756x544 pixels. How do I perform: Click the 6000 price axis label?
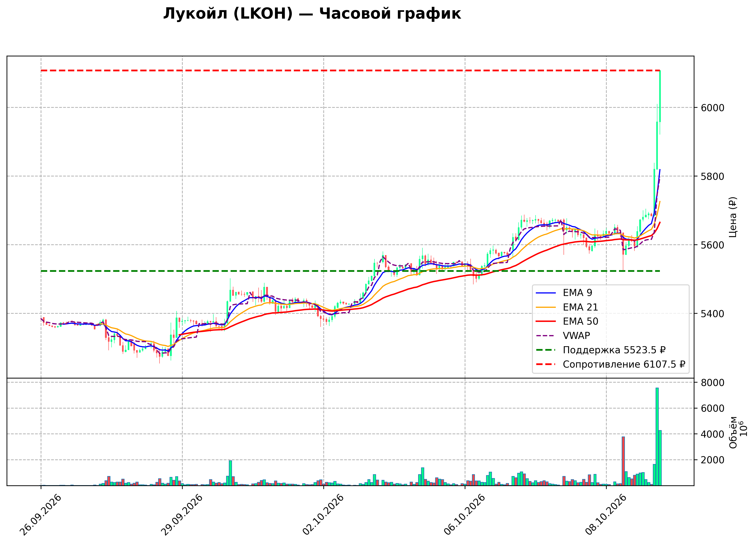click(x=712, y=108)
